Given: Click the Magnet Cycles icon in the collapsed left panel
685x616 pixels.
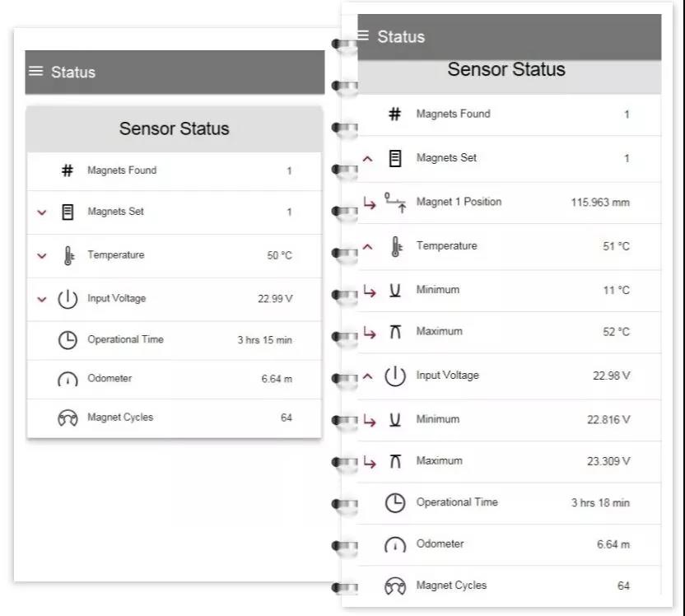Looking at the screenshot, I should coord(68,418).
